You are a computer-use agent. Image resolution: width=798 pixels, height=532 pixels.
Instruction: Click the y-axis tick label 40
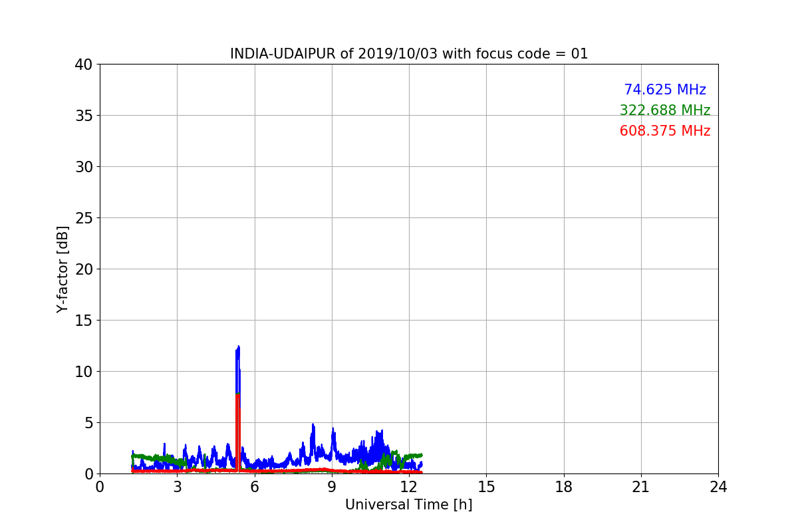click(84, 65)
